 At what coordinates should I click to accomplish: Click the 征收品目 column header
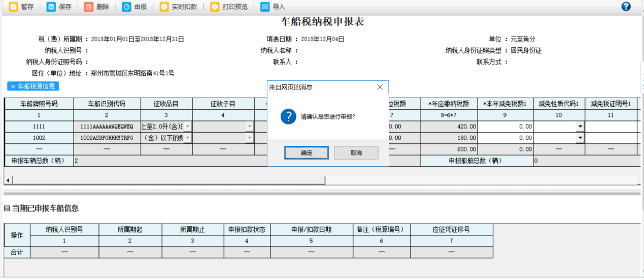[x=166, y=104]
